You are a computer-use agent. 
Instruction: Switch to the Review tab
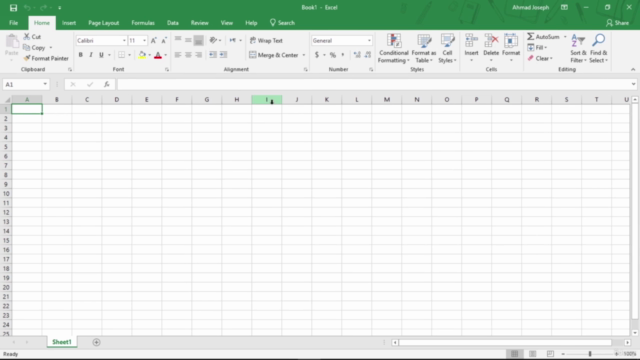pos(200,23)
